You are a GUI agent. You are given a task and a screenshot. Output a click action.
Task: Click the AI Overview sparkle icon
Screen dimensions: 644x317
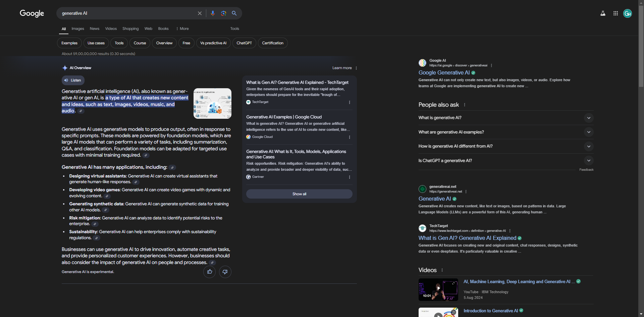tap(65, 68)
